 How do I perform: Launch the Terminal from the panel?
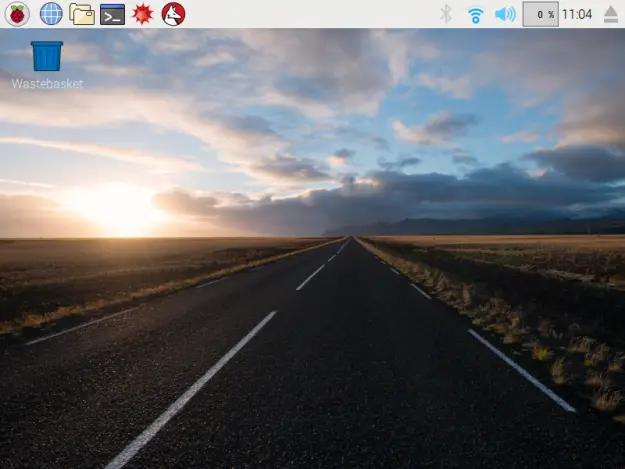112,14
